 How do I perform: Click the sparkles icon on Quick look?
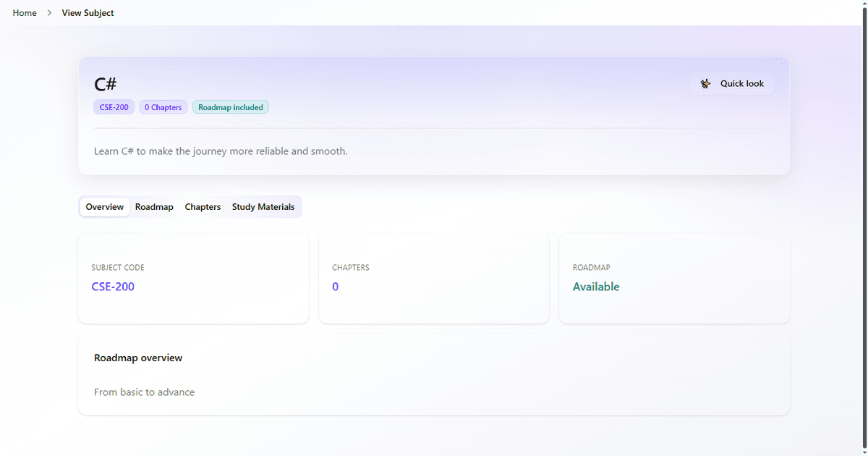coord(705,83)
